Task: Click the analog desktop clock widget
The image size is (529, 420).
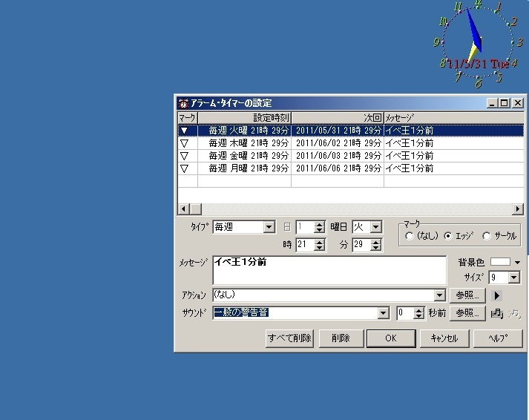Action: (476, 43)
